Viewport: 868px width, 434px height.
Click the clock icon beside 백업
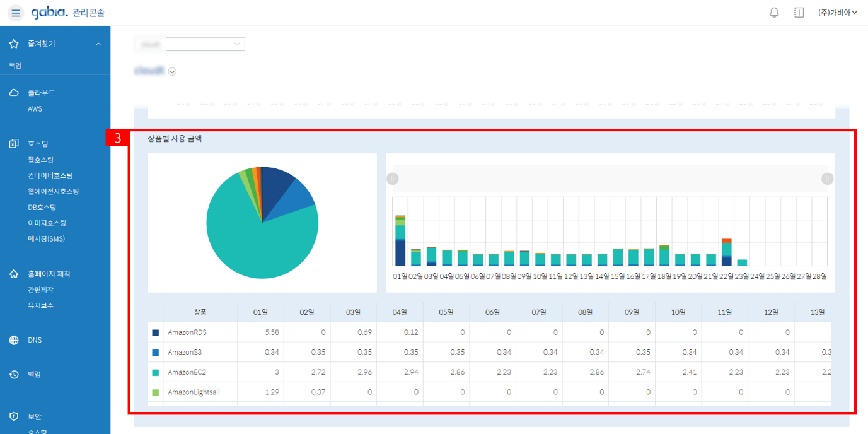14,375
